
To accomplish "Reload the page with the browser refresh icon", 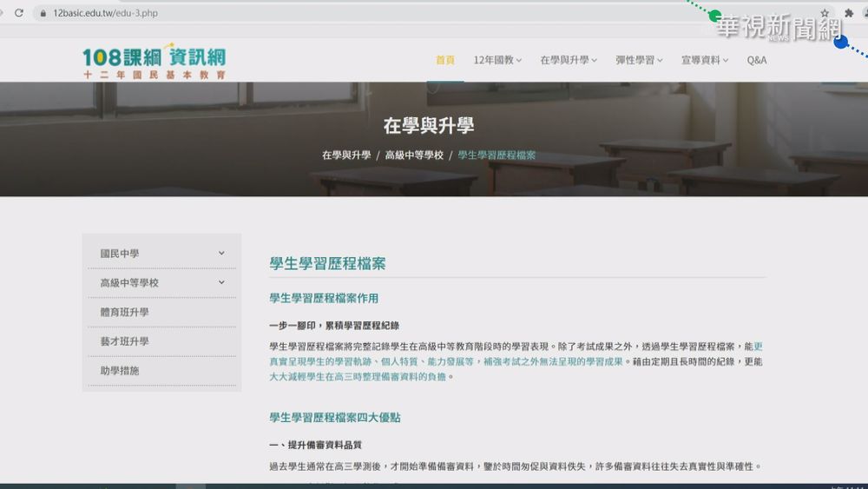I will [19, 13].
